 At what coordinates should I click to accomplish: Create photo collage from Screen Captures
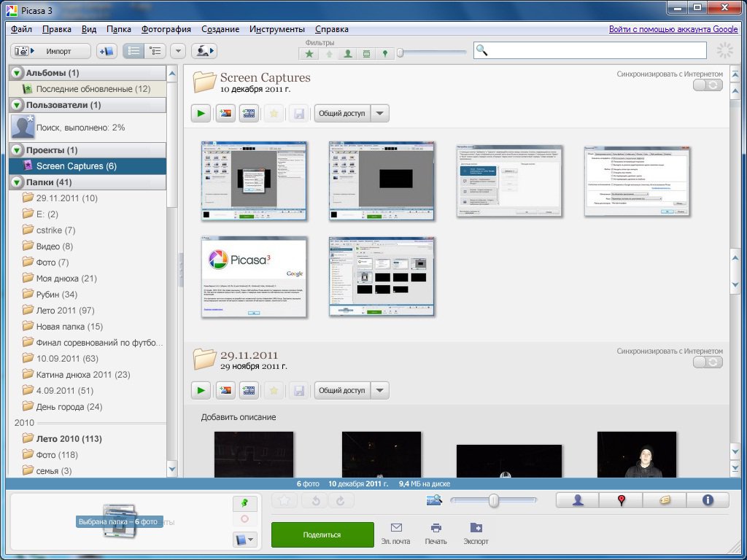pos(225,113)
